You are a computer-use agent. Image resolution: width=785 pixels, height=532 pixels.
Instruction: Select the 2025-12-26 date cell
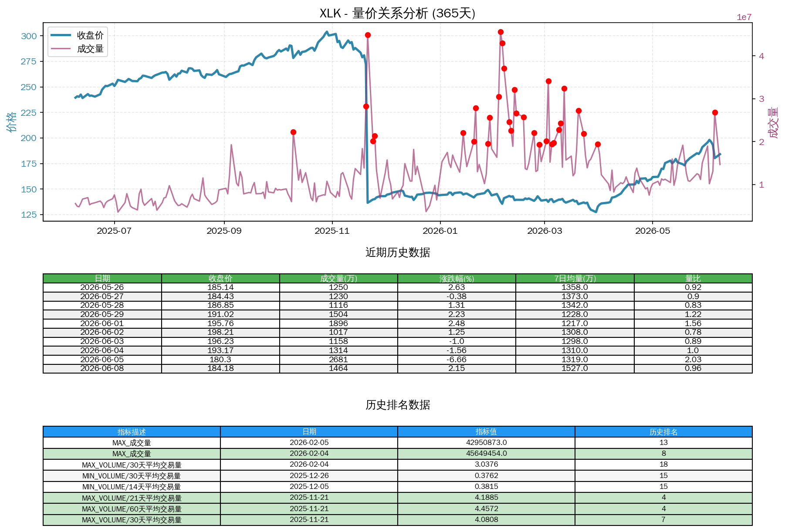coord(309,476)
